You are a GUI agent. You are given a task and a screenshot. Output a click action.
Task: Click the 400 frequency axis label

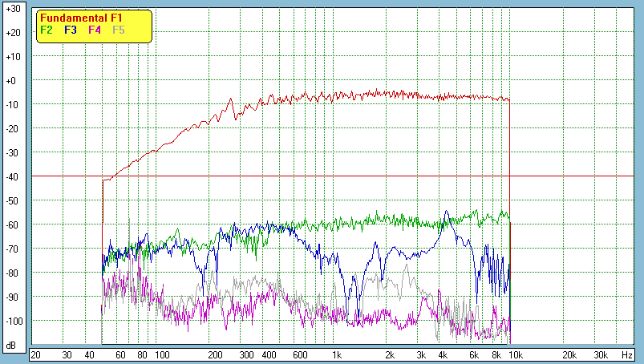pyautogui.click(x=269, y=355)
